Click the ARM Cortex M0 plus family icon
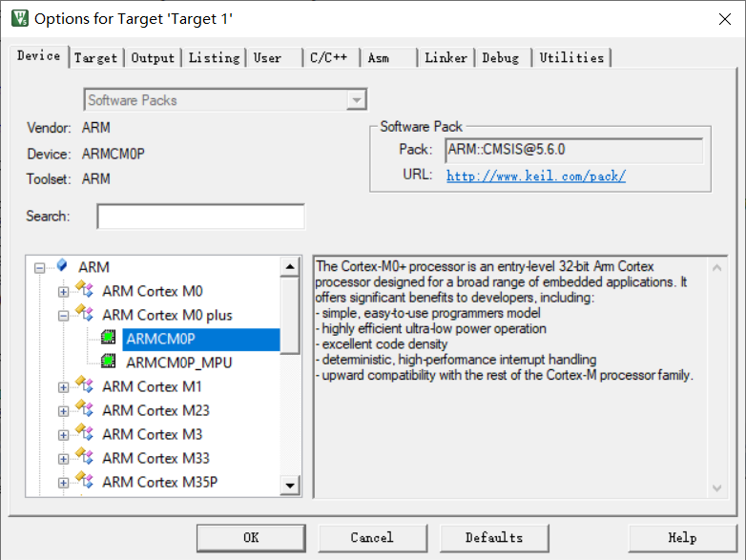The image size is (746, 560). (x=85, y=313)
